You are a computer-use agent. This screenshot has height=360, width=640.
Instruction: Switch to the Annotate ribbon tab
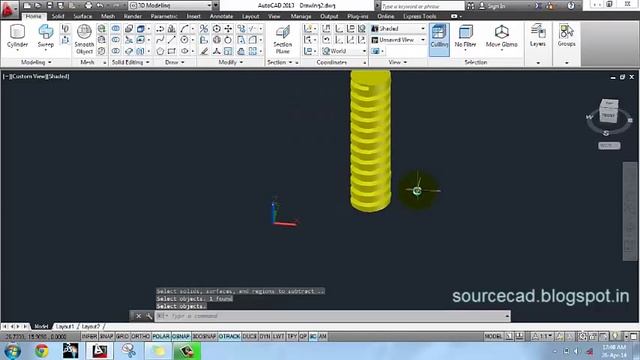(x=221, y=16)
